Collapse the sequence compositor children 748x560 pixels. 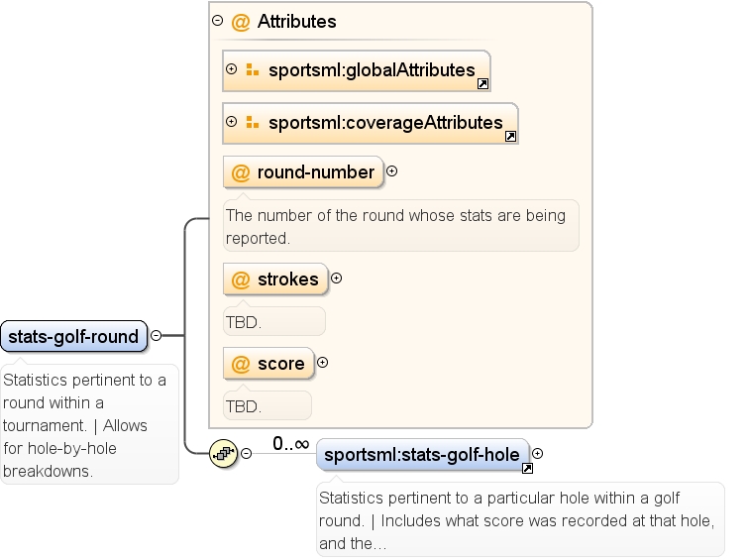pos(246,453)
